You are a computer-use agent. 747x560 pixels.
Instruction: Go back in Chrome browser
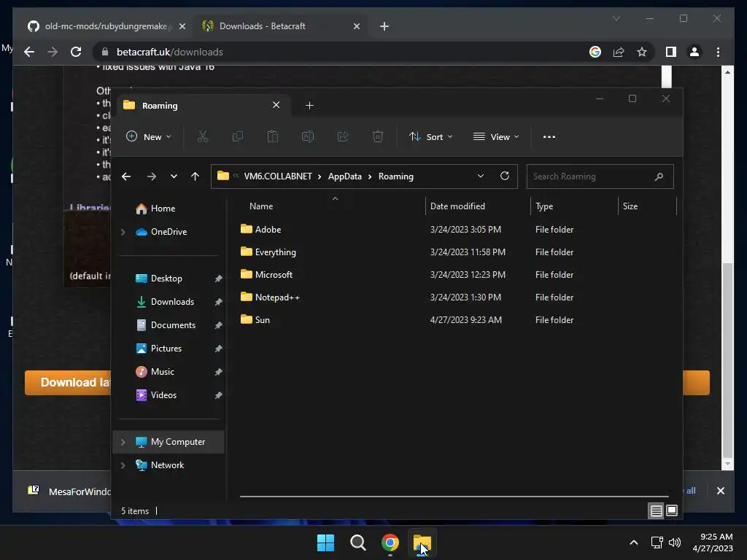pyautogui.click(x=29, y=52)
